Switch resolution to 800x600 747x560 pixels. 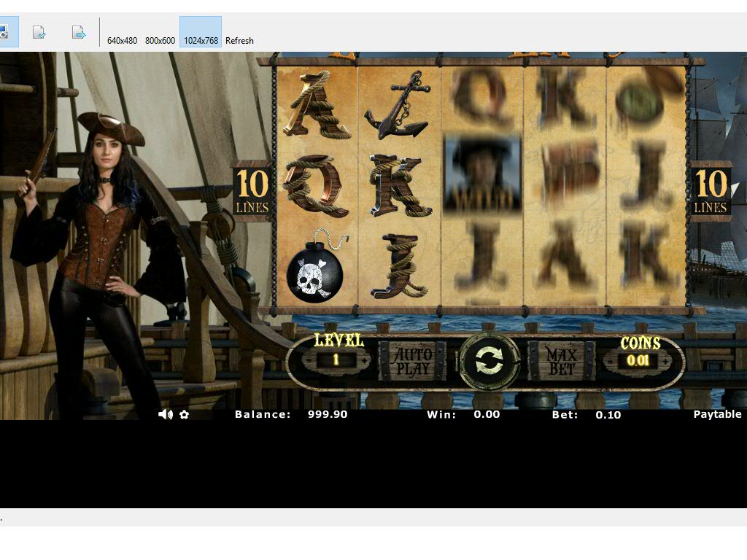tap(160, 41)
